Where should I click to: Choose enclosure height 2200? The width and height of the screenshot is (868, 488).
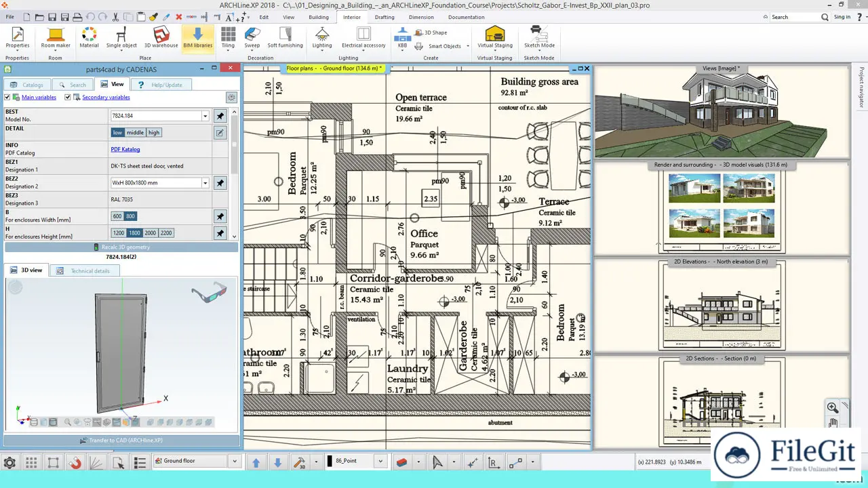click(166, 232)
